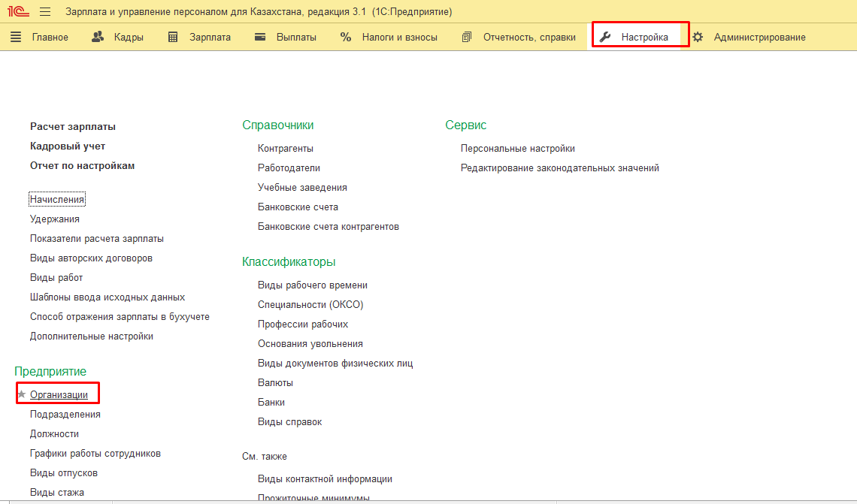Open the Организации link
Image resolution: width=857 pixels, height=504 pixels.
(x=59, y=394)
